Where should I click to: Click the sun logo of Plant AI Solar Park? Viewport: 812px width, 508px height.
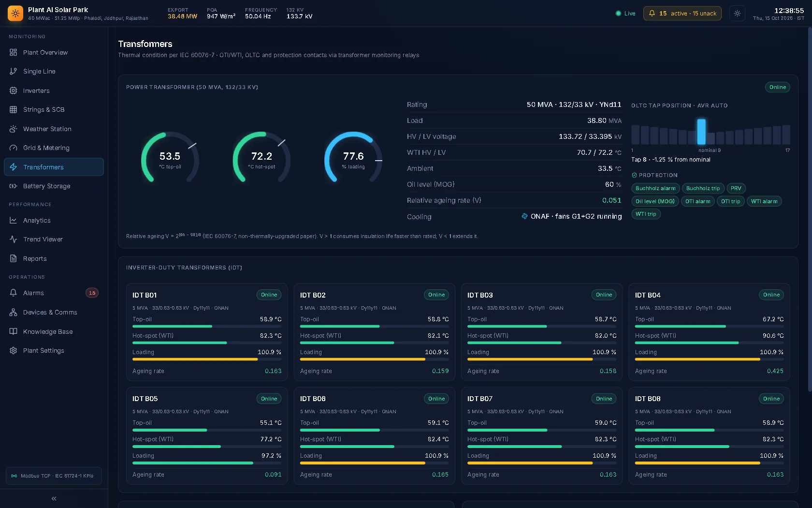pyautogui.click(x=15, y=14)
